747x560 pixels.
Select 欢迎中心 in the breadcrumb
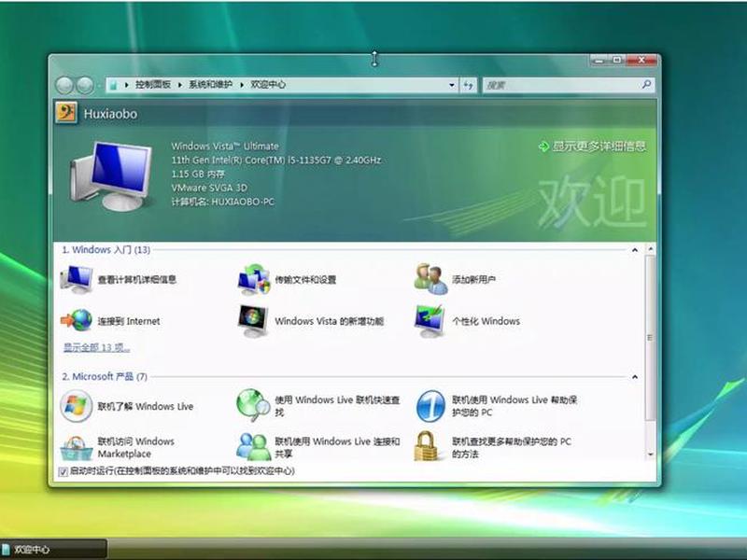pyautogui.click(x=268, y=84)
